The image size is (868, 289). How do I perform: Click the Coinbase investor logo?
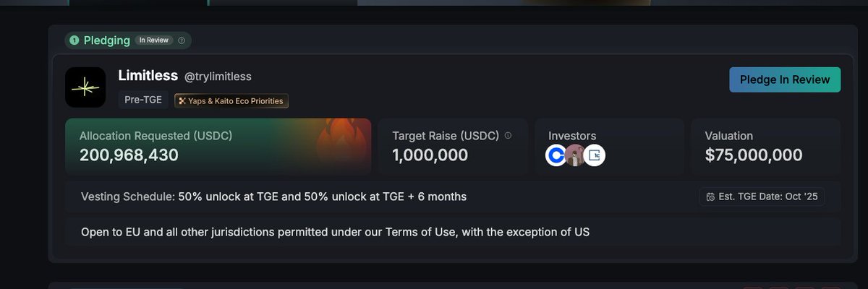(556, 155)
